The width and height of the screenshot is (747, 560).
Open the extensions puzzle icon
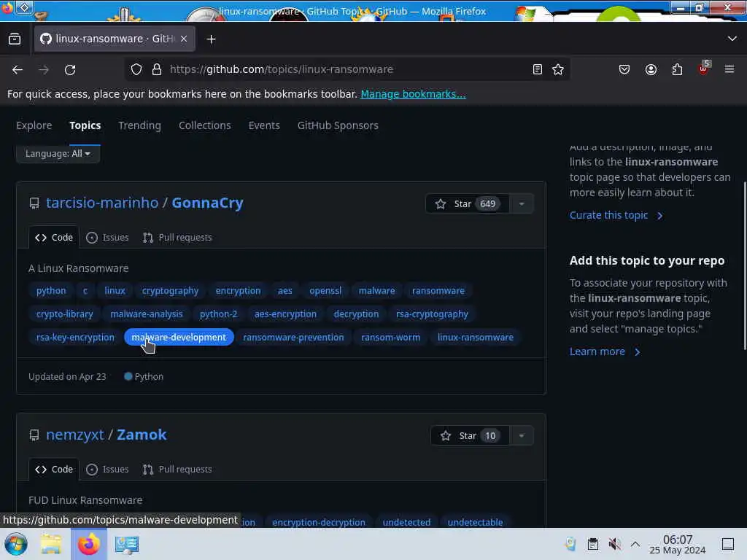(x=677, y=69)
